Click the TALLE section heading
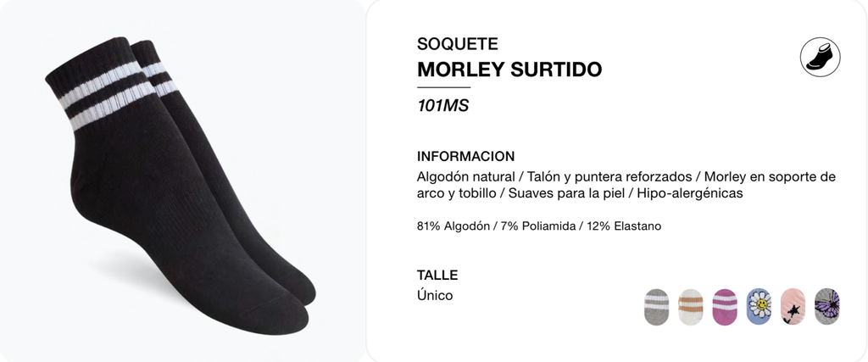 click(x=437, y=275)
